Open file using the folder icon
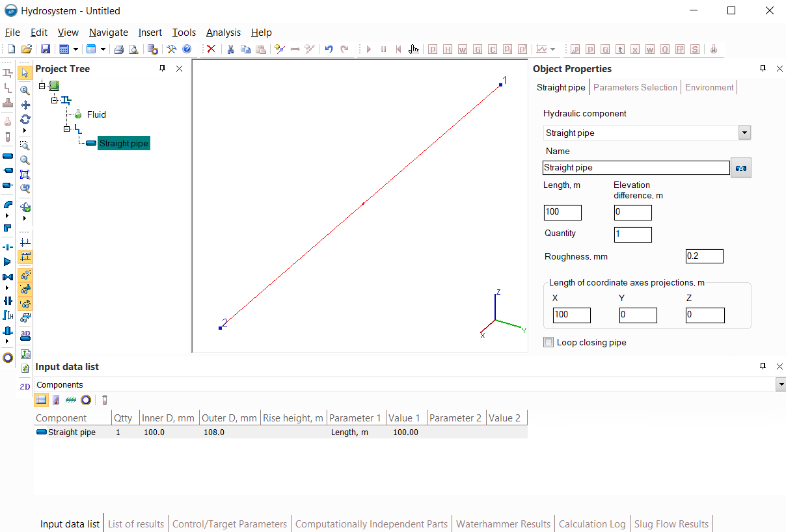Viewport: 786px width, 532px height. click(x=27, y=49)
